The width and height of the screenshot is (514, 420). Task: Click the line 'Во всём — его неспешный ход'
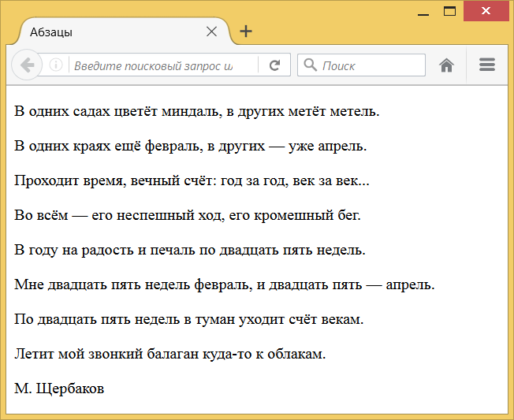coord(188,215)
